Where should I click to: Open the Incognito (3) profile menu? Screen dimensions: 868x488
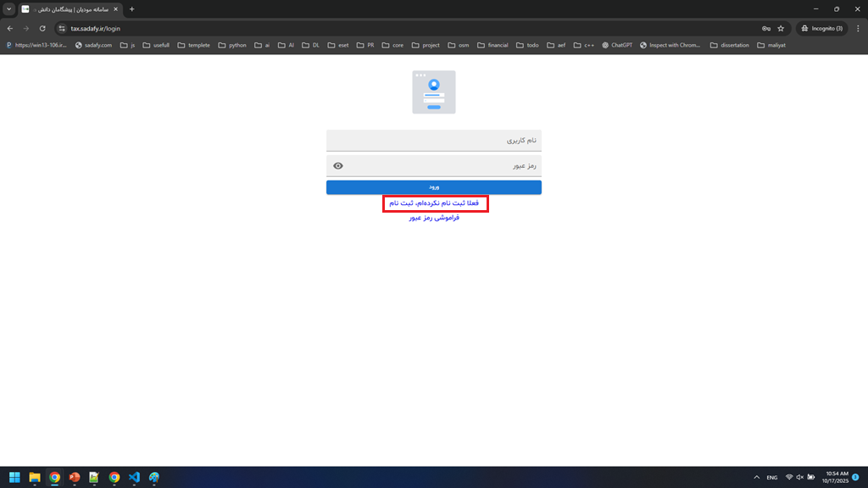click(821, 28)
